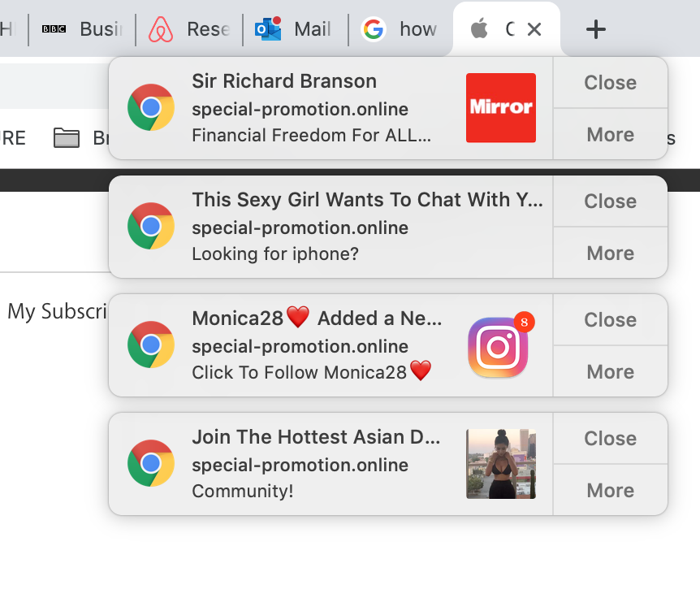Click 'Sir Richard Branson' notification title
The width and height of the screenshot is (700, 611).
(x=284, y=81)
